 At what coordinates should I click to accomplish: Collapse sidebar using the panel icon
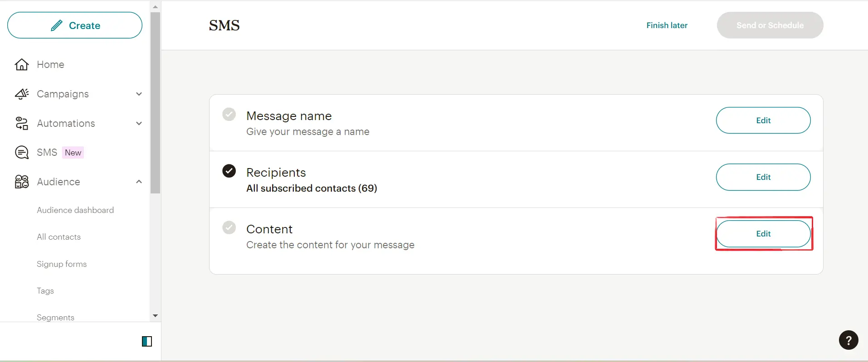tap(147, 341)
